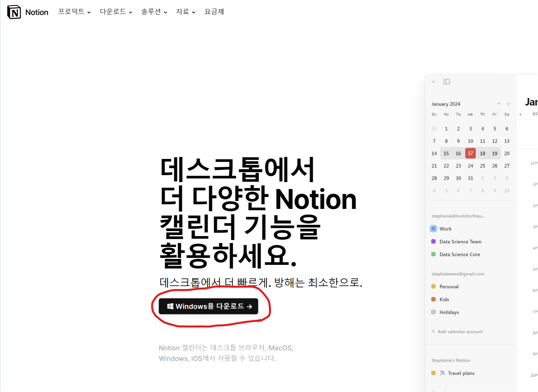Select January 1 in the mini calendar

tap(446, 129)
